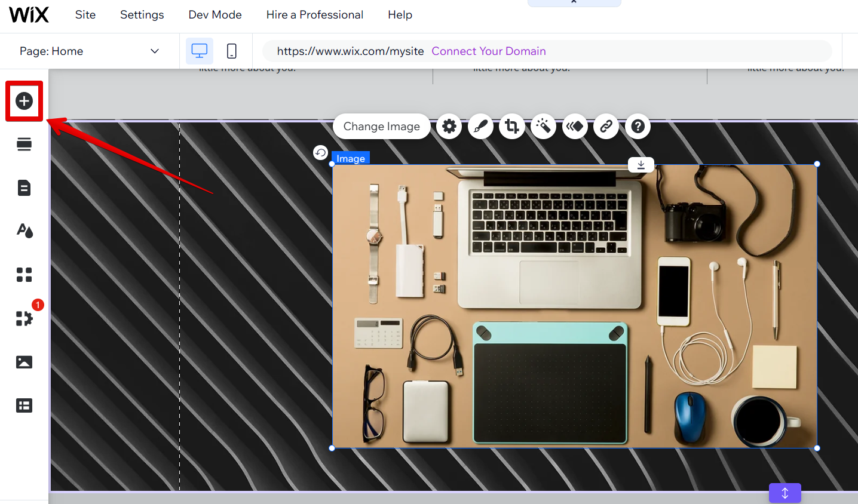The image size is (858, 504).
Task: Open the Media sidebar icon
Action: pyautogui.click(x=24, y=362)
